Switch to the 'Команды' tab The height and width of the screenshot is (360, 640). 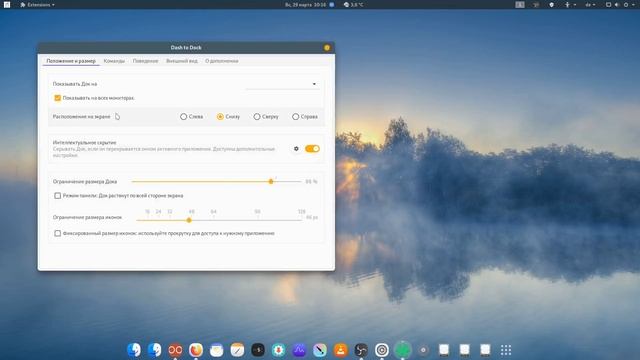pyautogui.click(x=114, y=61)
